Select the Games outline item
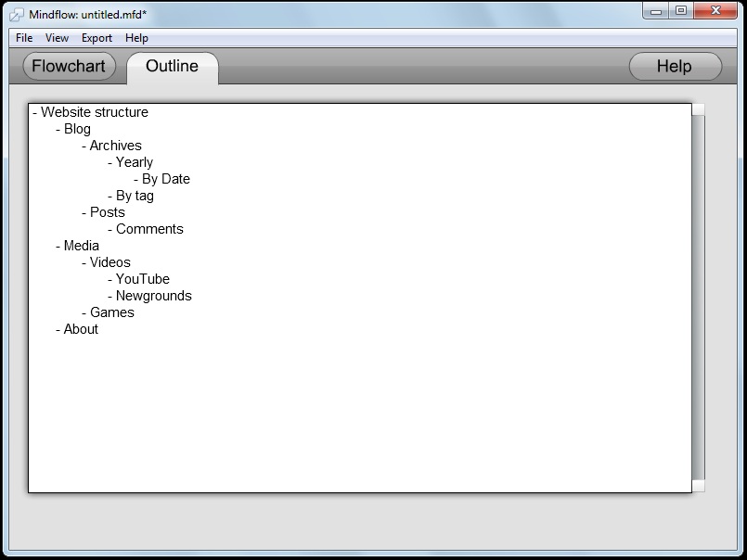 click(111, 312)
